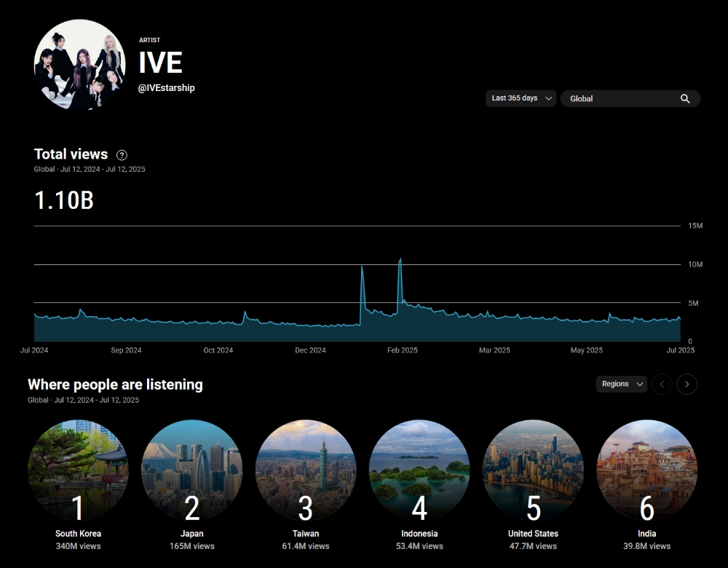Click the @IVEstarship handle
728x568 pixels.
point(166,88)
